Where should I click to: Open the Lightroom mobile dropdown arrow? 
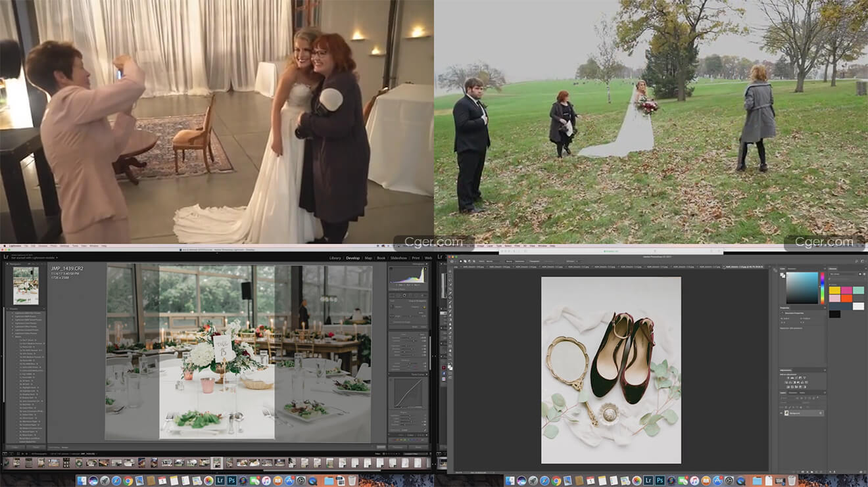57,258
